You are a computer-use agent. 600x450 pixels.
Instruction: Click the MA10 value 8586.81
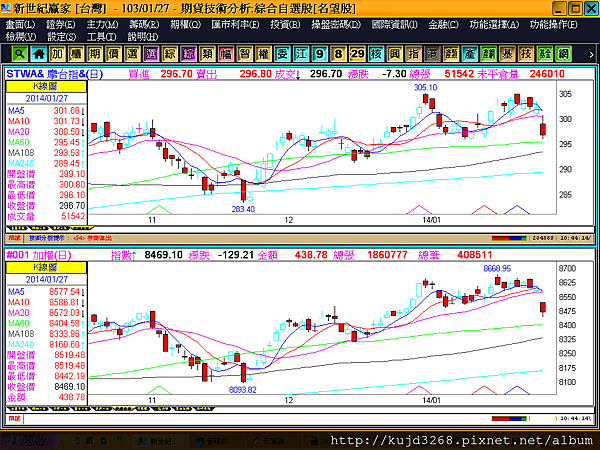click(64, 302)
